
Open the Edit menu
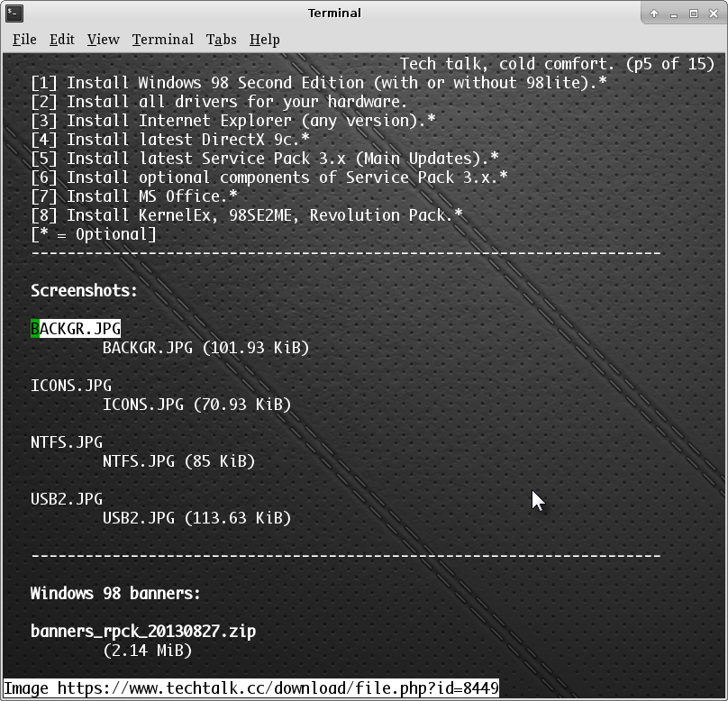pos(62,40)
